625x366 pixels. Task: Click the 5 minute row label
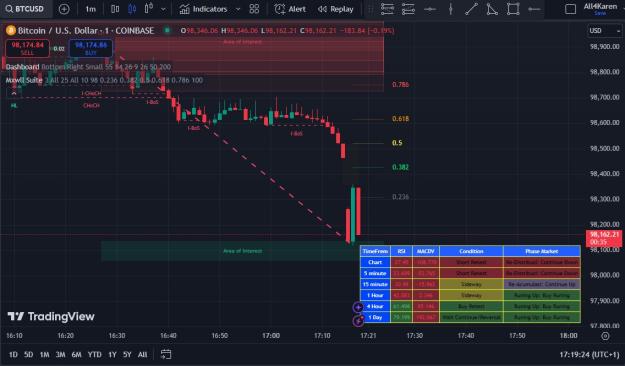pyautogui.click(x=375, y=274)
